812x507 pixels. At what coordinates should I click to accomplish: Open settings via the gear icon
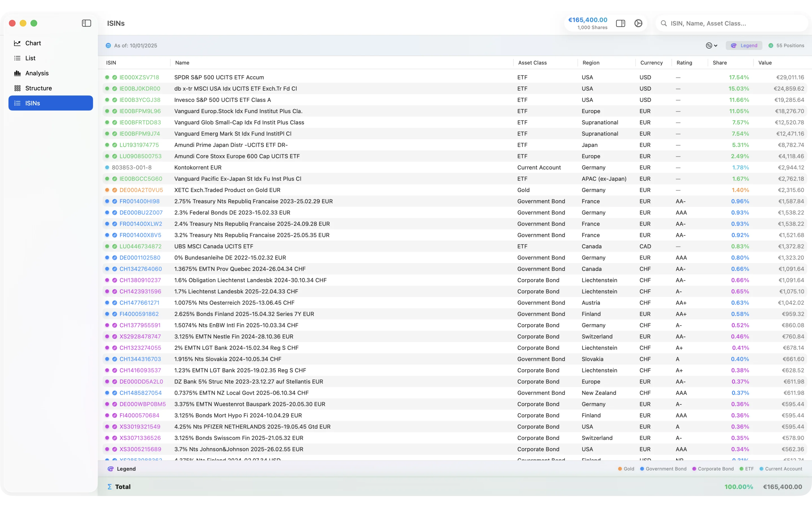(638, 23)
